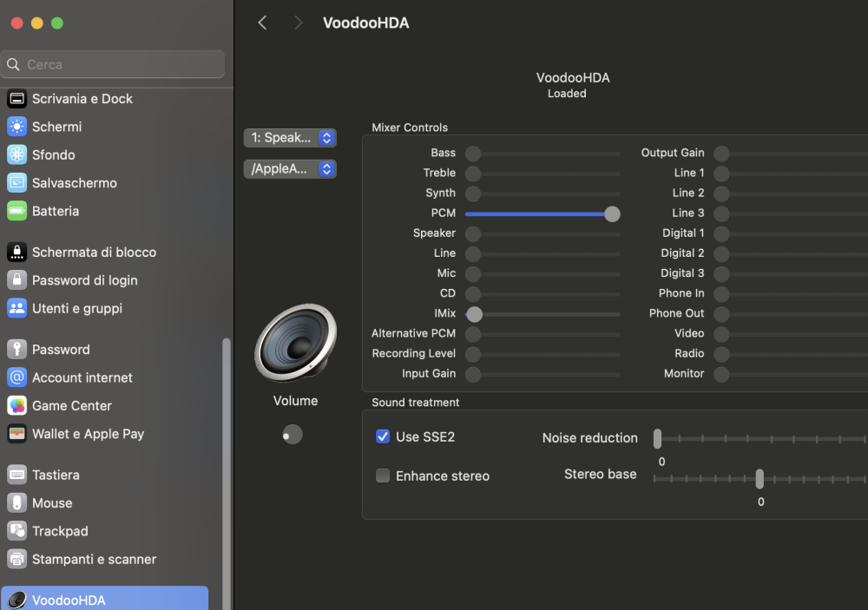868x610 pixels.
Task: Click the Line slider knob
Action: 473,253
